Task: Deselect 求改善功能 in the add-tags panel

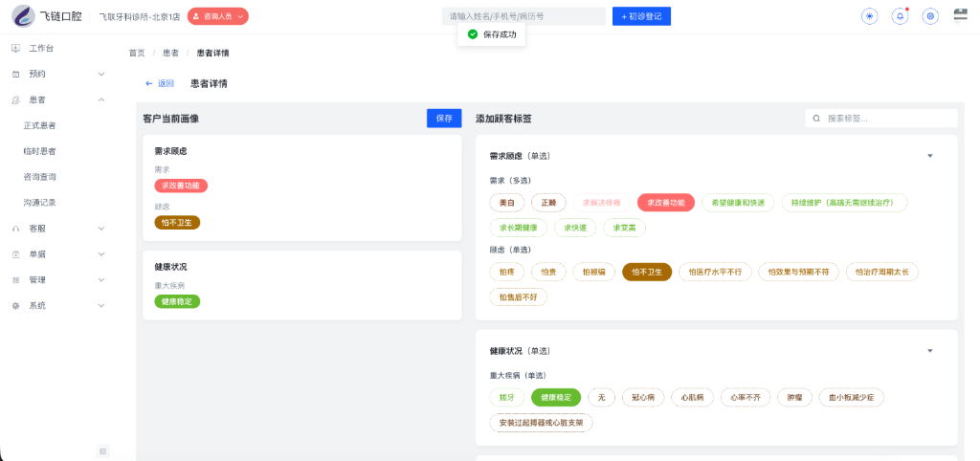Action: pos(666,203)
